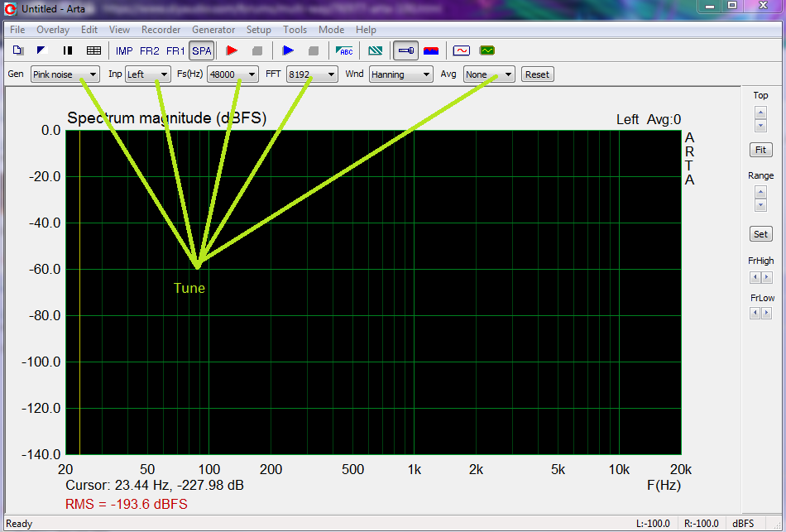The image size is (786, 532).
Task: Toggle the highlighted blue line-style button
Action: coord(405,50)
